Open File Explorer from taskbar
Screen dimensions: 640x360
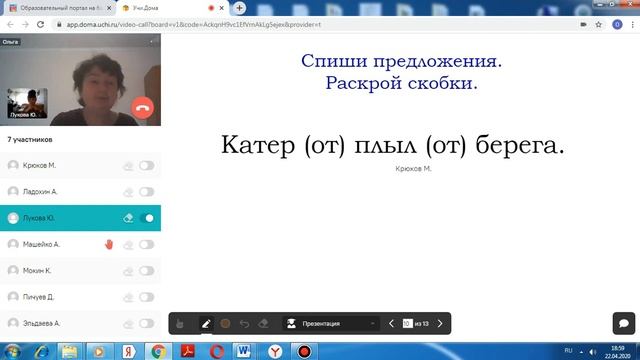point(70,351)
